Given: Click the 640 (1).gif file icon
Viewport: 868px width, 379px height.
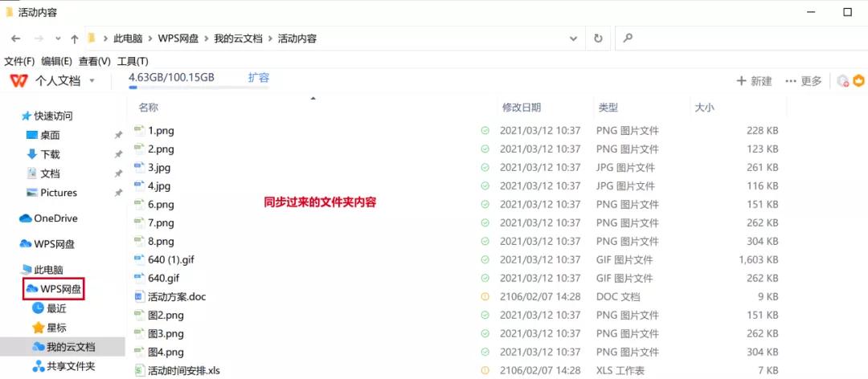Looking at the screenshot, I should click(139, 259).
